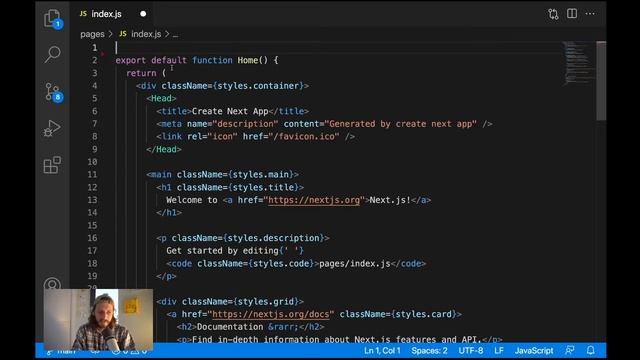This screenshot has width=640, height=360.
Task: Click the webcam video overlay thumbnail
Action: click(98, 319)
